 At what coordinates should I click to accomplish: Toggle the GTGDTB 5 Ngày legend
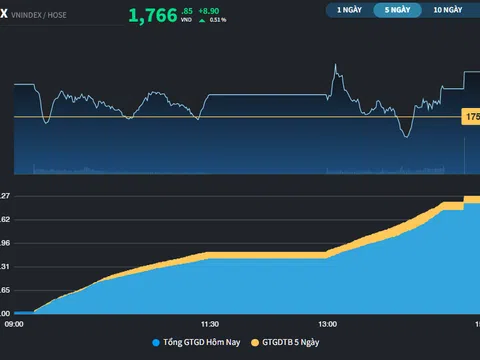[285, 342]
